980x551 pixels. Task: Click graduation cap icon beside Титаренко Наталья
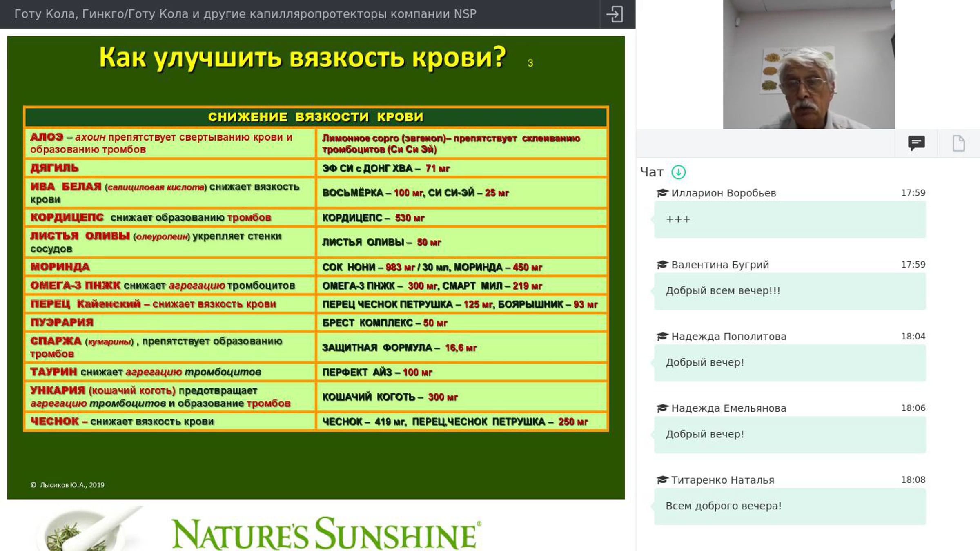tap(662, 480)
